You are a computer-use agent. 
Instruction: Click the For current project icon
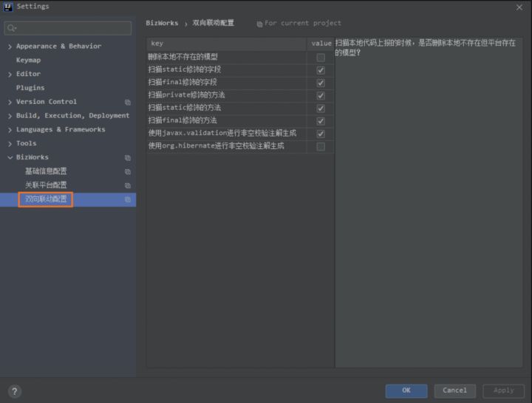pyautogui.click(x=259, y=24)
